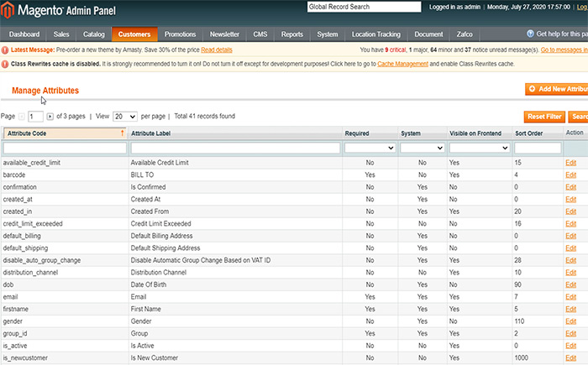
Task: Edit the created_at attribute
Action: coord(570,200)
